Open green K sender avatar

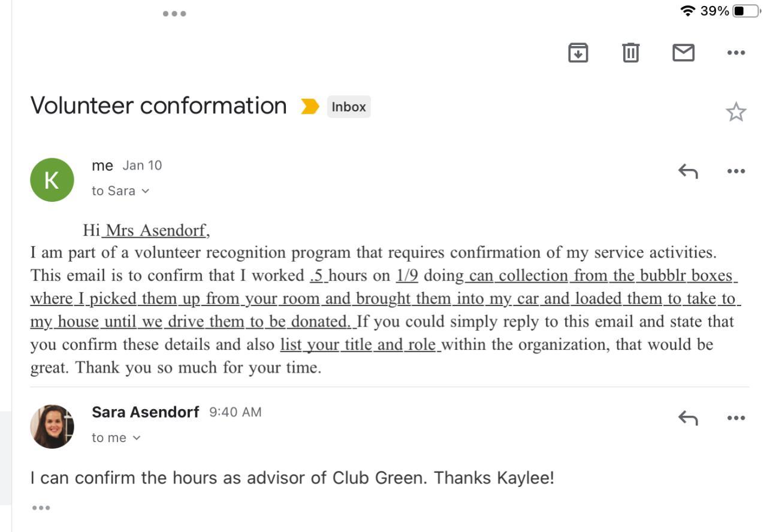click(52, 180)
